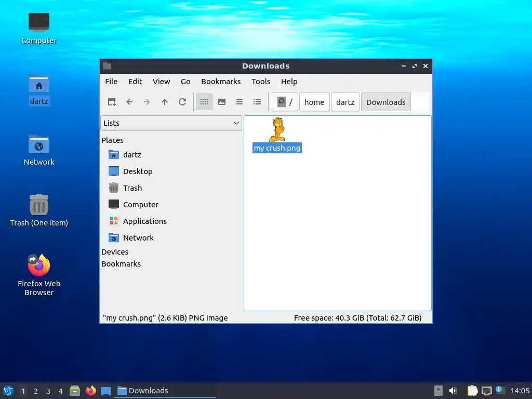Click the my crush.png file name label
Image resolution: width=532 pixels, height=399 pixels.
(x=277, y=148)
